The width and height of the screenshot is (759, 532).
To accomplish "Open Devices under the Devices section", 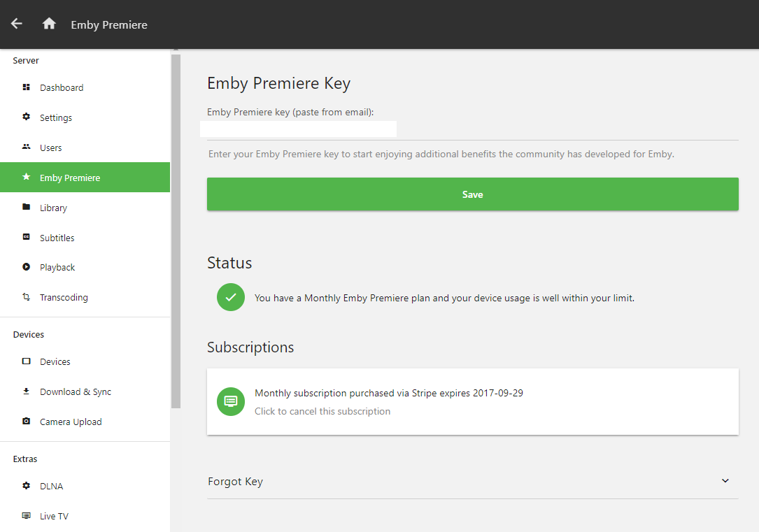I will [x=85, y=361].
